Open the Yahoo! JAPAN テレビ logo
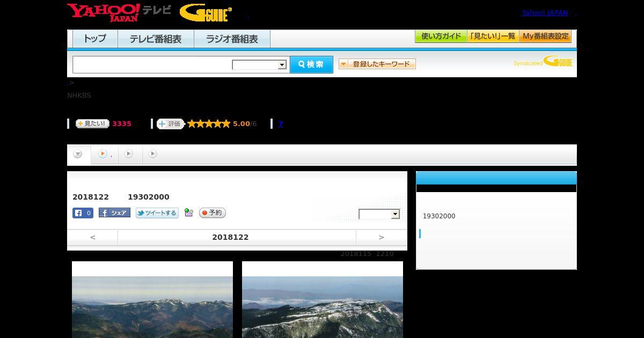 pos(119,12)
